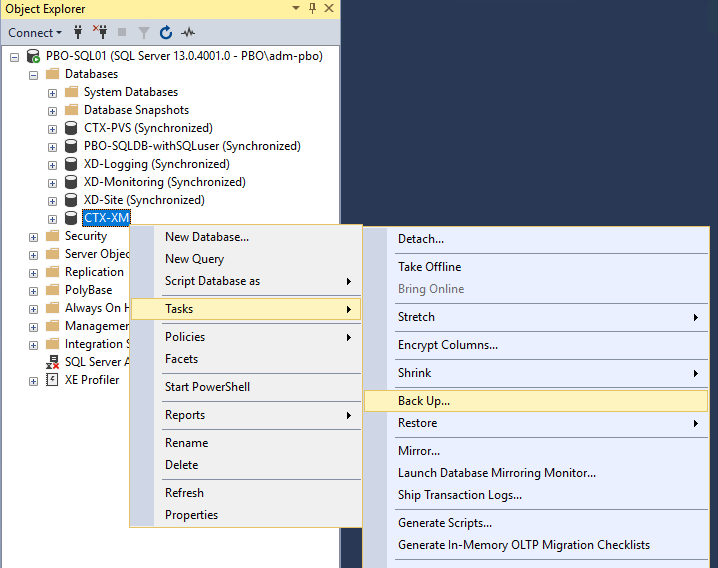Viewport: 718px width, 568px height.
Task: Click the CTX-XM database cylinder icon
Action: pyautogui.click(x=71, y=218)
